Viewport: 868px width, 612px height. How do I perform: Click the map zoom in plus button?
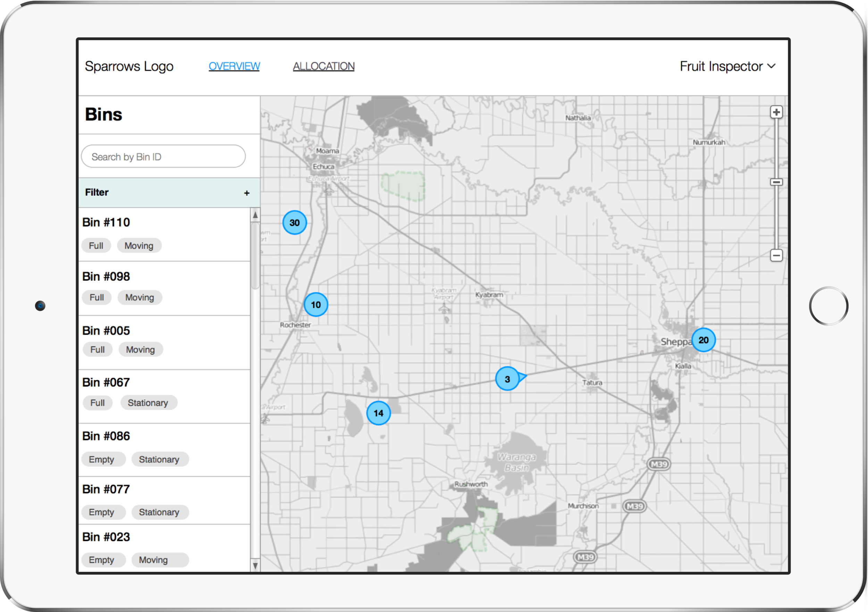click(x=776, y=112)
